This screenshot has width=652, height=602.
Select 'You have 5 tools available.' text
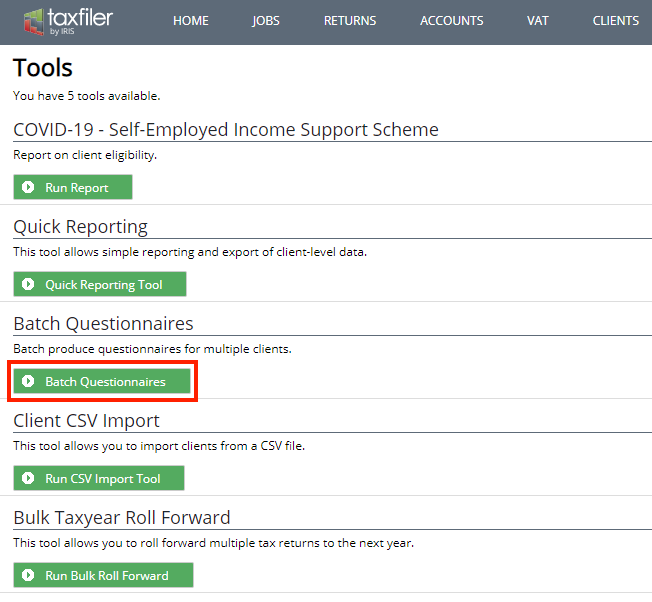tap(86, 96)
